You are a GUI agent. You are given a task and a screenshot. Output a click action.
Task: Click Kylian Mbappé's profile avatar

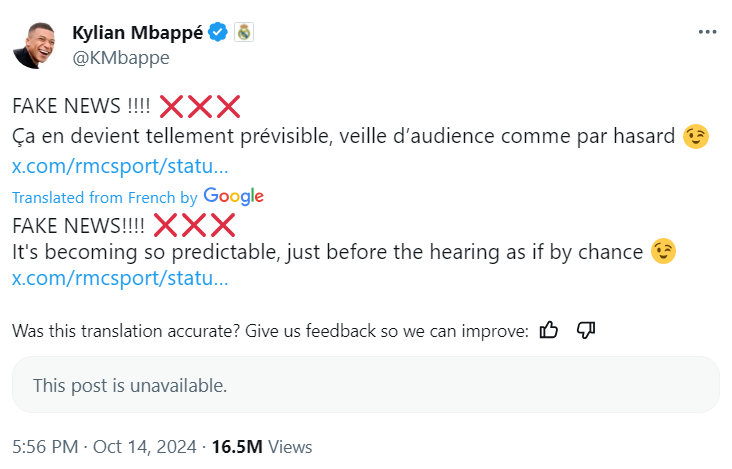point(33,43)
